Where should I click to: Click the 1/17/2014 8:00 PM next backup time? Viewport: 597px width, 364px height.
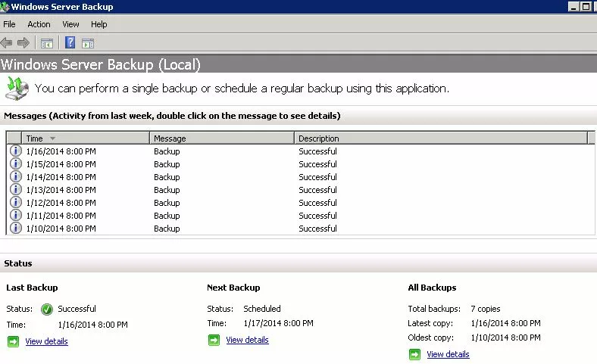pyautogui.click(x=278, y=323)
